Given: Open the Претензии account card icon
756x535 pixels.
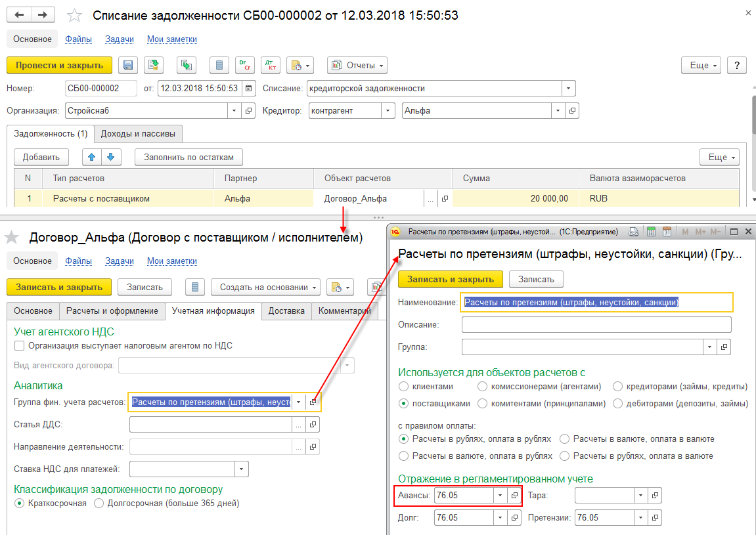Looking at the screenshot, I should [x=656, y=518].
